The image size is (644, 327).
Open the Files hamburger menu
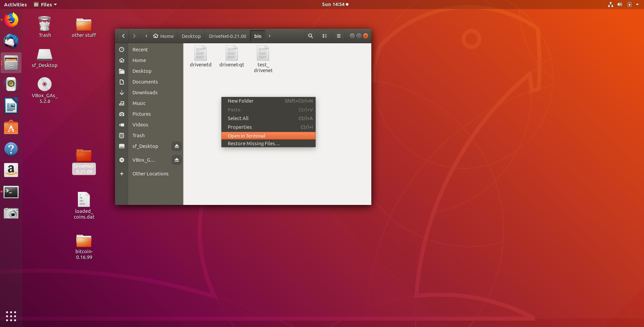pos(339,36)
